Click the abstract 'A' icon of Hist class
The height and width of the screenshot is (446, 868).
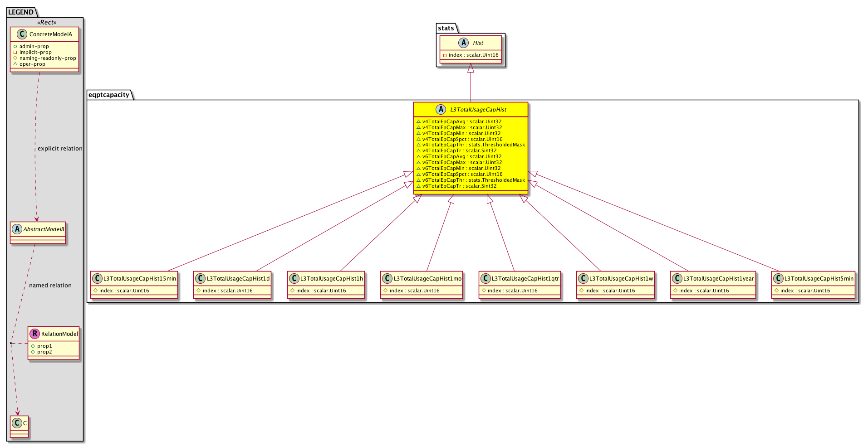tap(463, 43)
